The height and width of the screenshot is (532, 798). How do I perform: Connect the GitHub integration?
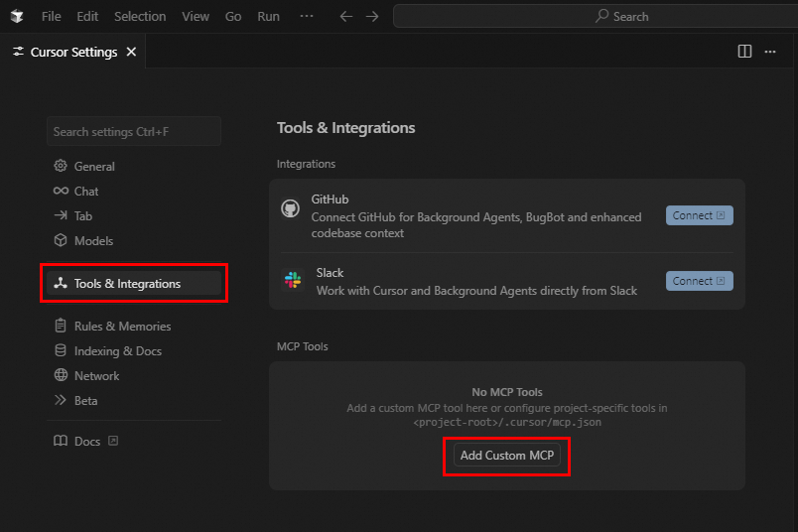(699, 215)
